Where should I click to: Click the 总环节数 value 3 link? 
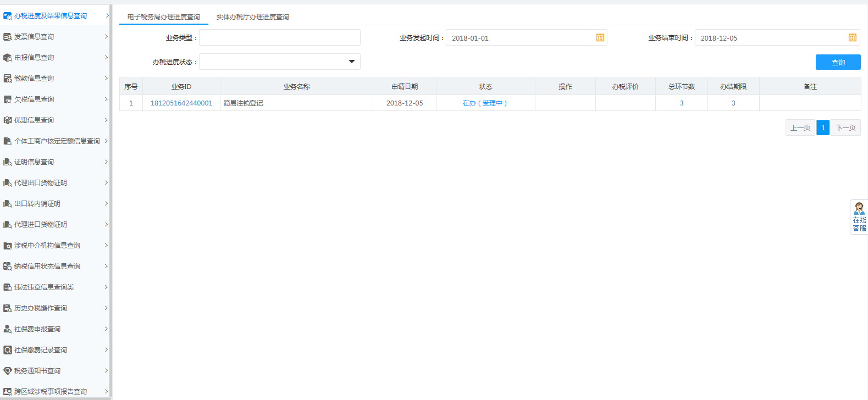pyautogui.click(x=682, y=103)
